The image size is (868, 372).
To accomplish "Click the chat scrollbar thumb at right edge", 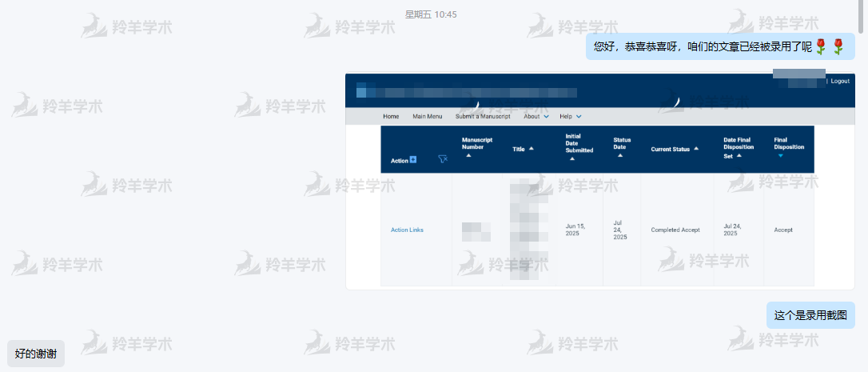I will click(x=863, y=16).
